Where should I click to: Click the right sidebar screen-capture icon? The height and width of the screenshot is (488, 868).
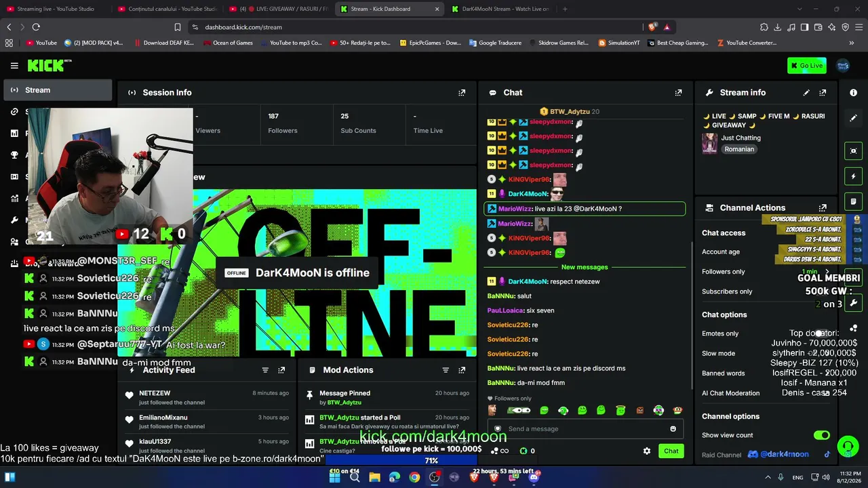[x=853, y=150]
